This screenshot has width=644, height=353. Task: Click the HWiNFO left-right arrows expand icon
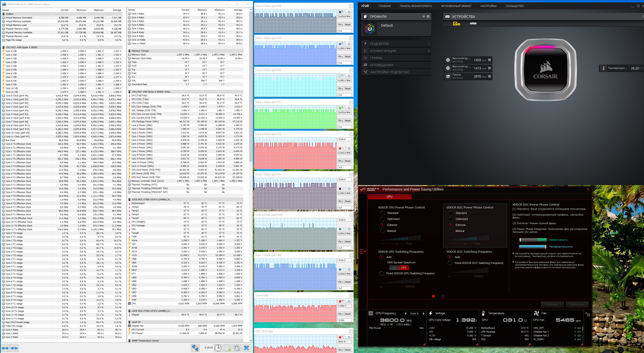coord(5,348)
